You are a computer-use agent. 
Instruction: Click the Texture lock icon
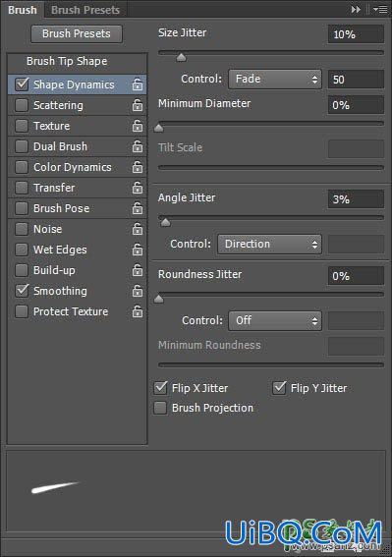(x=138, y=126)
